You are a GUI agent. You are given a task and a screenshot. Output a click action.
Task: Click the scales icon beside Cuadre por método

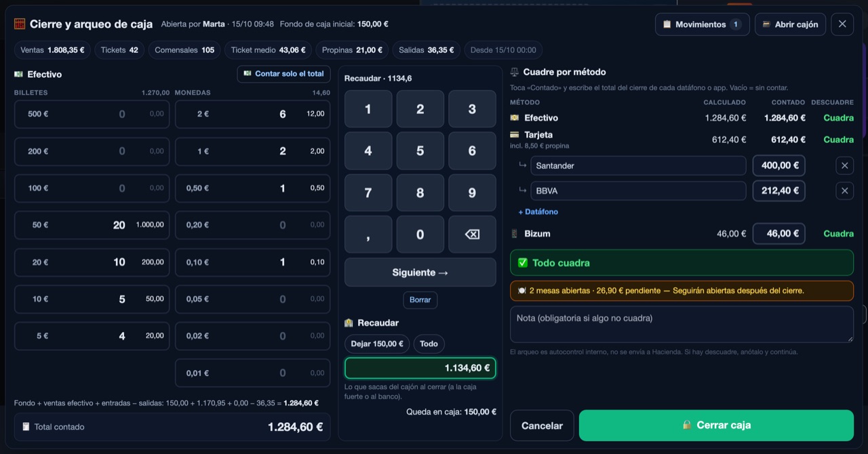[514, 72]
